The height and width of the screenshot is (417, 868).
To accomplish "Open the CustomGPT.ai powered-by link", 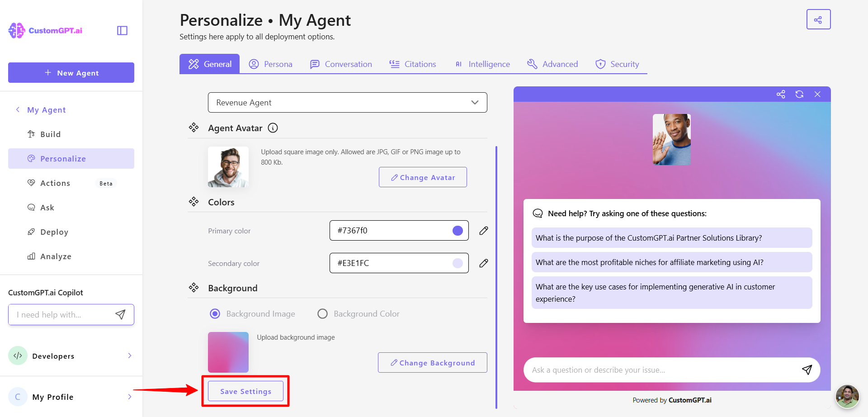I will [690, 400].
